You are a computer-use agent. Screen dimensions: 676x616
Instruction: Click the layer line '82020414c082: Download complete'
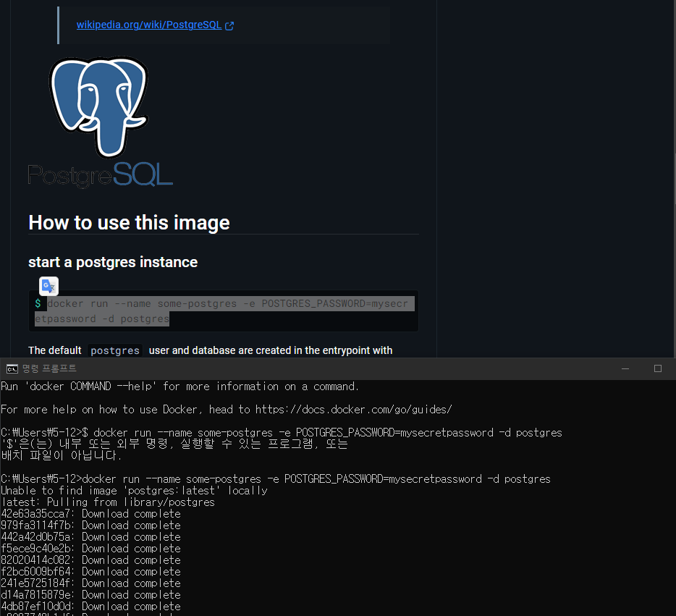tap(91, 560)
